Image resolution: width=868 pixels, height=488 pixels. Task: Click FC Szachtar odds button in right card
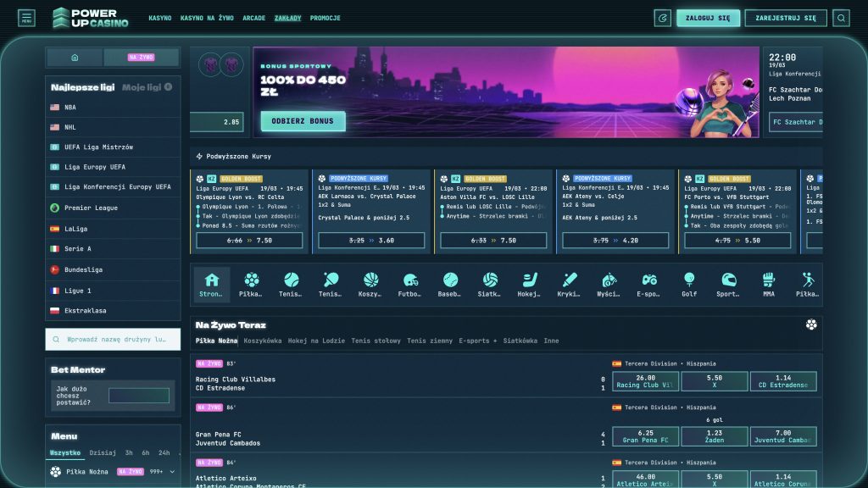[x=796, y=122]
